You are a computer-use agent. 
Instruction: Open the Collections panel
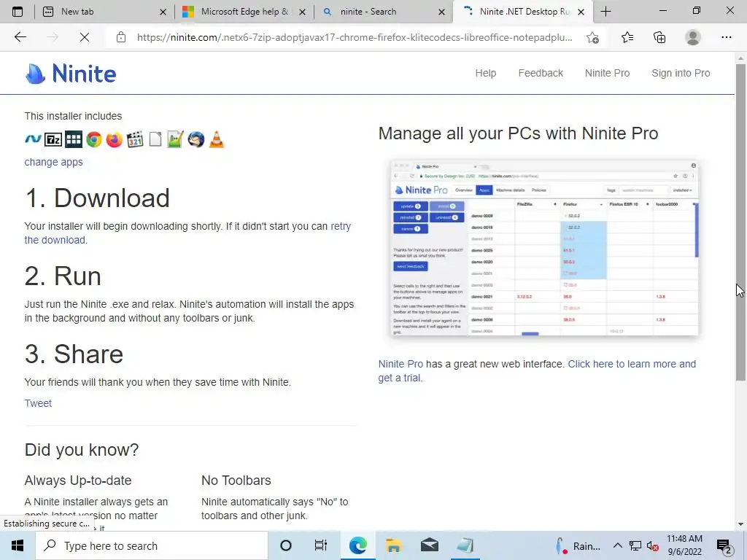click(x=659, y=37)
